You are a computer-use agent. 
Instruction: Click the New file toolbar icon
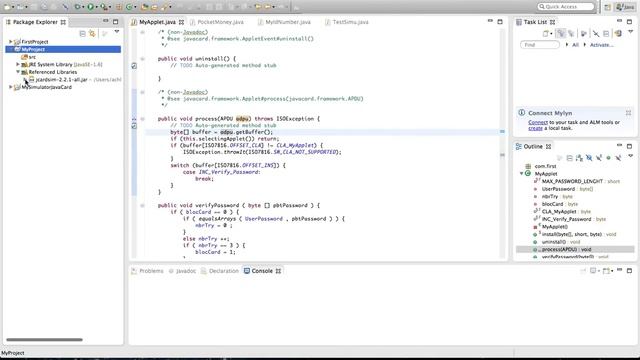coord(7,7)
